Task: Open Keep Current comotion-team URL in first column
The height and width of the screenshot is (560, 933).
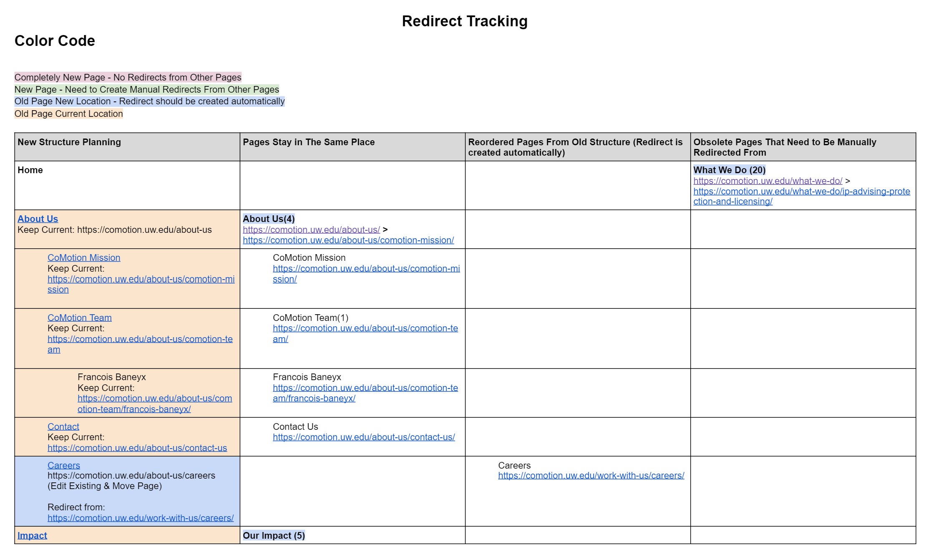Action: click(x=140, y=344)
